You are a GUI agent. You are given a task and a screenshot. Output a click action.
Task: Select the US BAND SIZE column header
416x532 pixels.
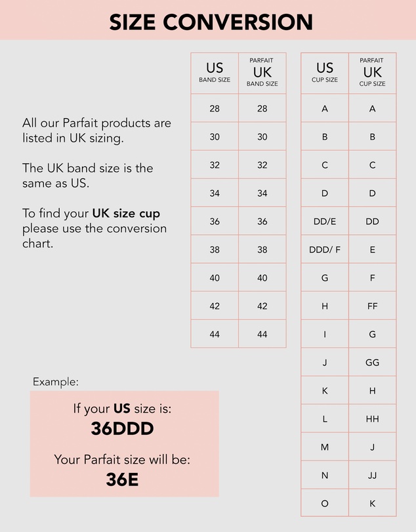[x=215, y=73]
